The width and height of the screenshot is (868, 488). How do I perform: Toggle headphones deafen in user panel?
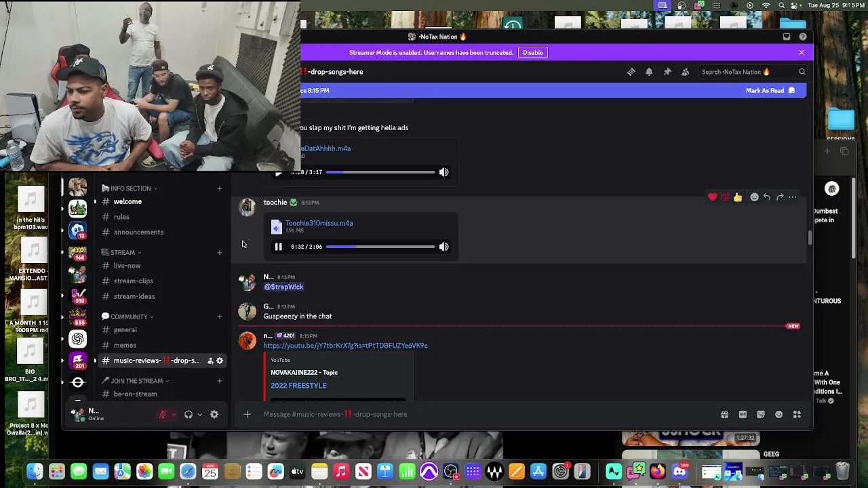(189, 414)
